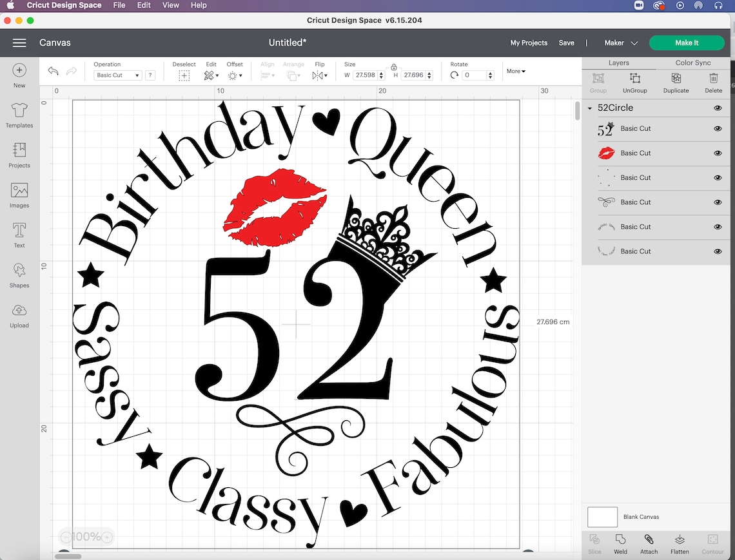Viewport: 735px width, 560px height.
Task: Select the Text tool in the left sidebar
Action: point(19,233)
